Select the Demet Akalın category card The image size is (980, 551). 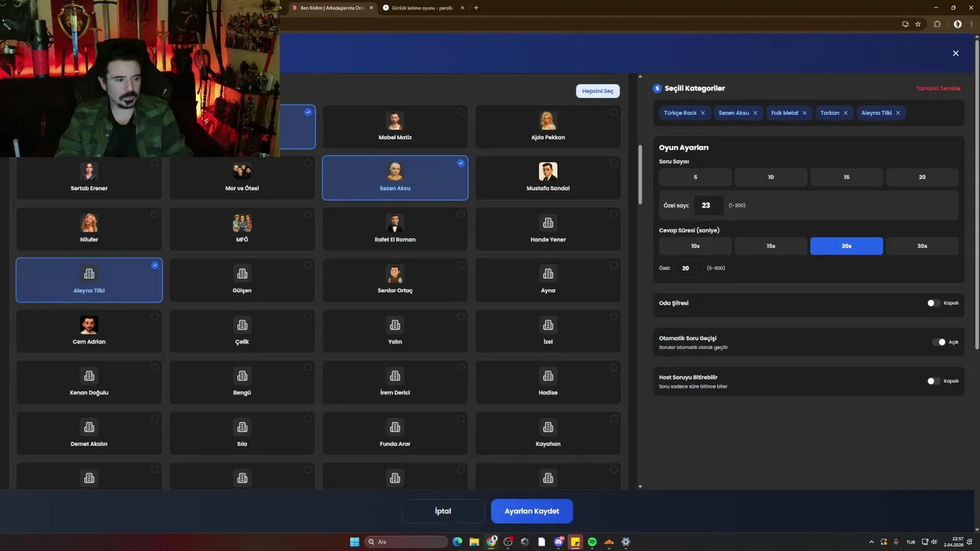89,434
